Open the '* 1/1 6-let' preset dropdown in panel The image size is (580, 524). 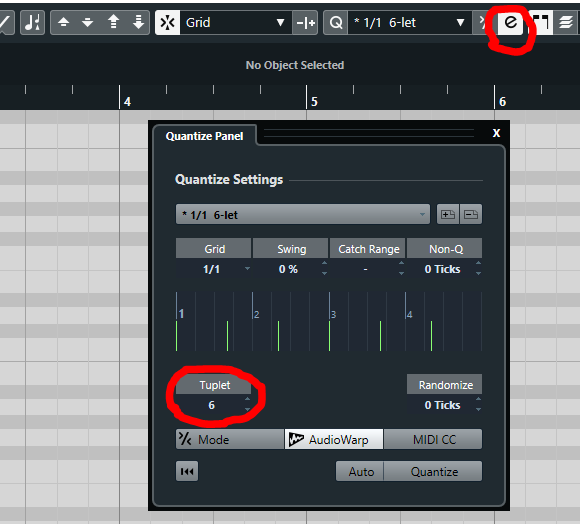(303, 214)
